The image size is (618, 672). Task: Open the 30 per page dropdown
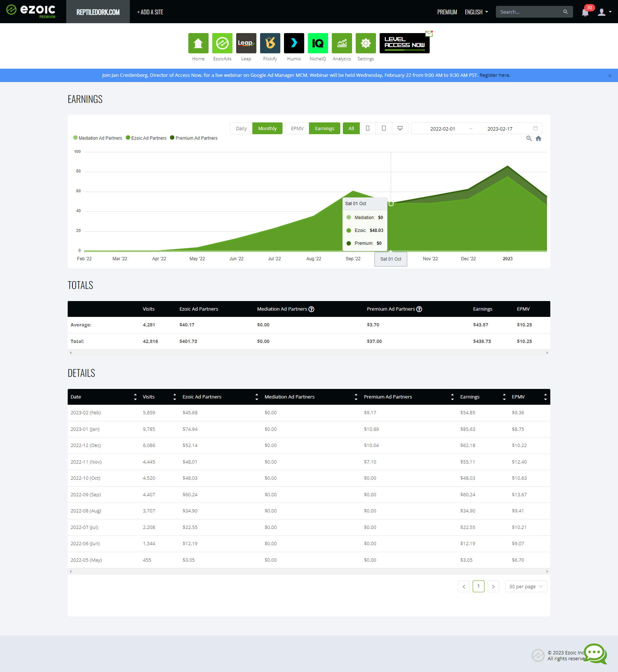click(x=526, y=586)
